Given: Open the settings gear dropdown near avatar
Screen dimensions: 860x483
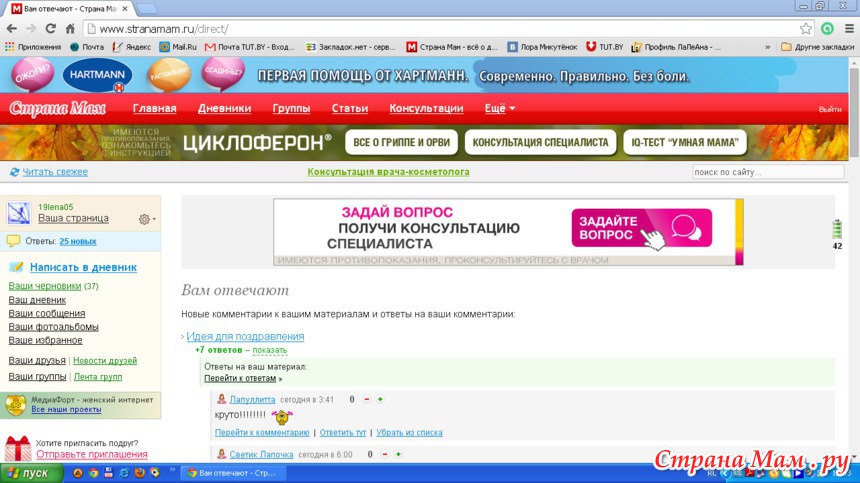Looking at the screenshot, I should [x=146, y=219].
